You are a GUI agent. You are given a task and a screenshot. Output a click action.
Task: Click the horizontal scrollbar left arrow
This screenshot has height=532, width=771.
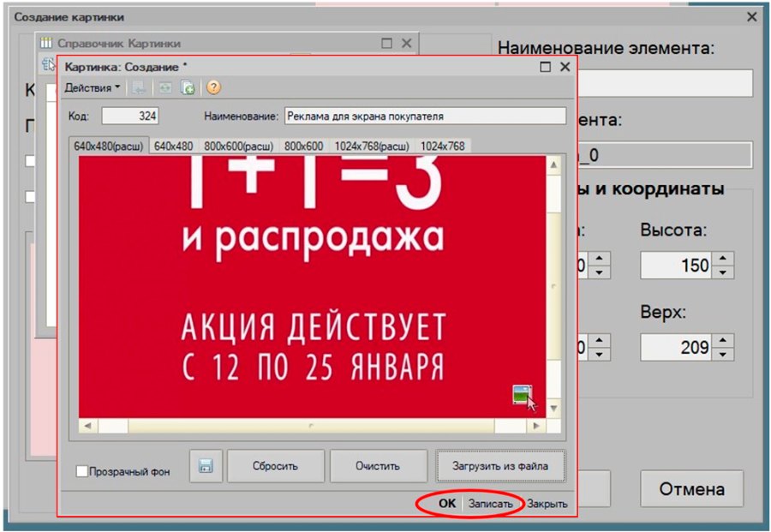(87, 425)
